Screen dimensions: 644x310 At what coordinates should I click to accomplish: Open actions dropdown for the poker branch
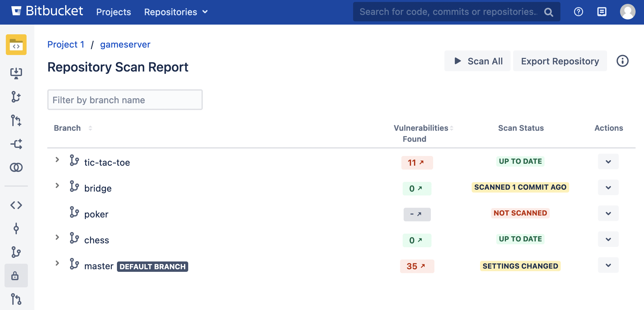pos(608,214)
